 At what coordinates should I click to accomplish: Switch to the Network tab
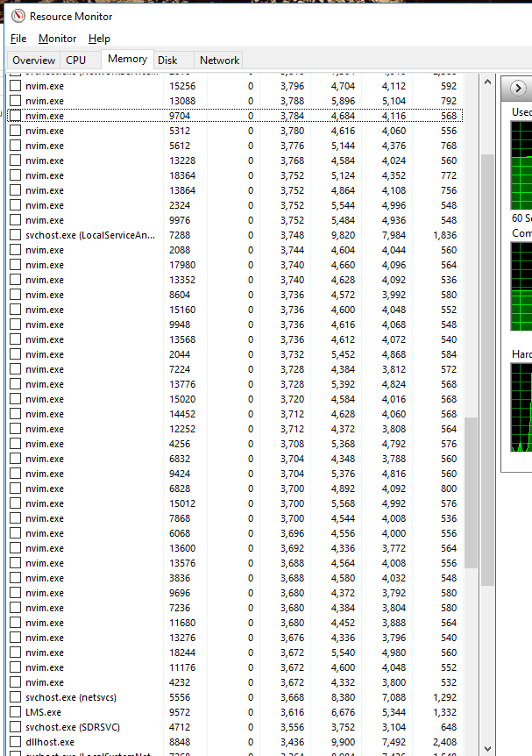[x=219, y=61]
